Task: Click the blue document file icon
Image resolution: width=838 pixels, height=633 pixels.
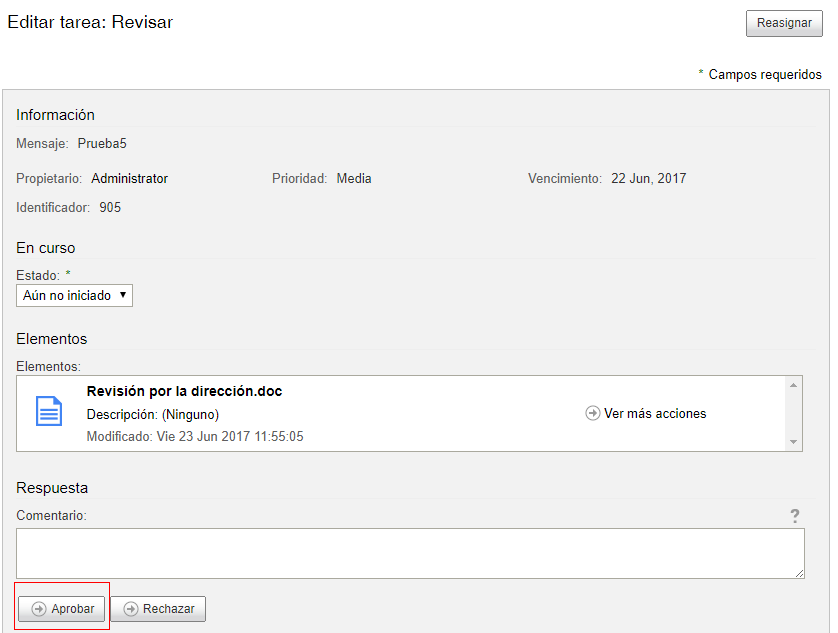Action: pos(49,411)
